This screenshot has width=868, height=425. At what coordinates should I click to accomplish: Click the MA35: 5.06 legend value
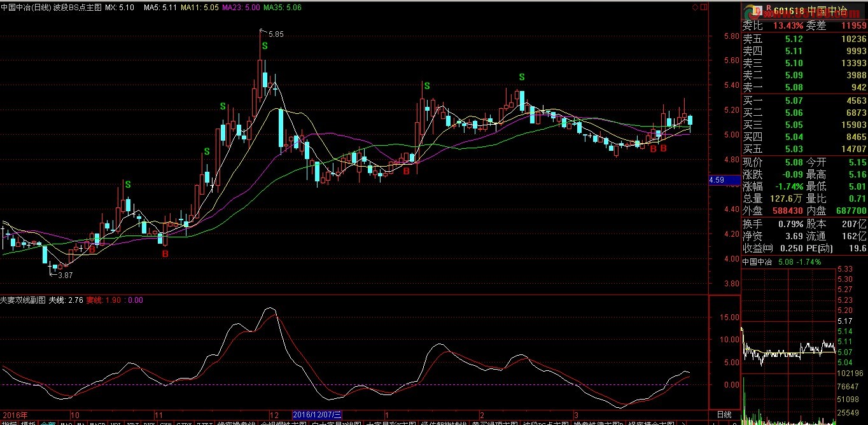pyautogui.click(x=283, y=8)
